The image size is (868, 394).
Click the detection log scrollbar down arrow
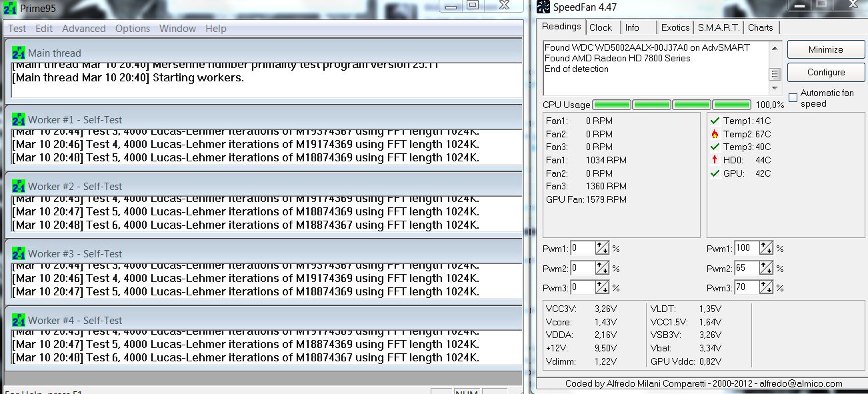775,88
